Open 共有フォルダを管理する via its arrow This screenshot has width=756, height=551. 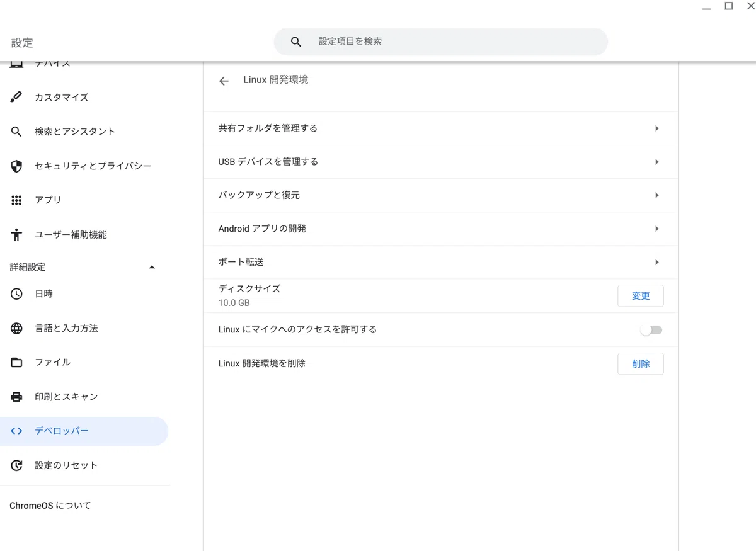click(657, 128)
